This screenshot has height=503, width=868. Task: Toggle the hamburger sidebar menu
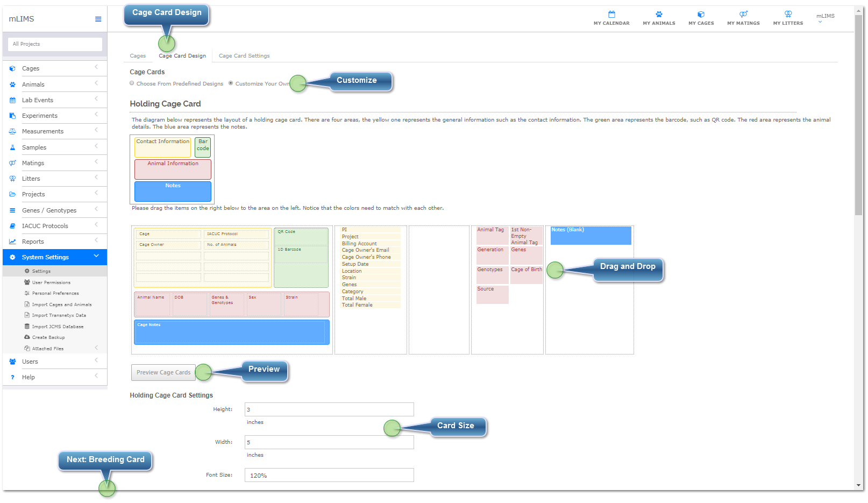(98, 19)
